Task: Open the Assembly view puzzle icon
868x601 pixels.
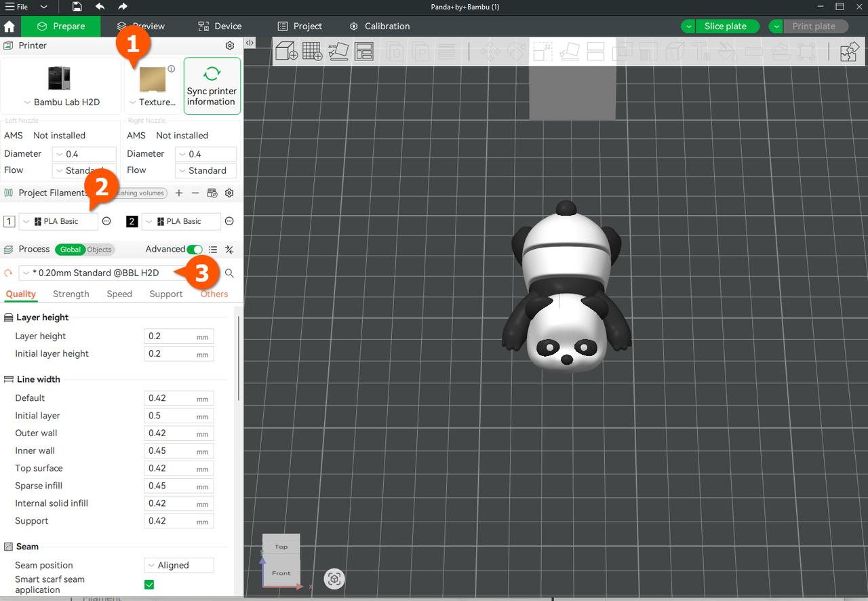Action: 849,52
